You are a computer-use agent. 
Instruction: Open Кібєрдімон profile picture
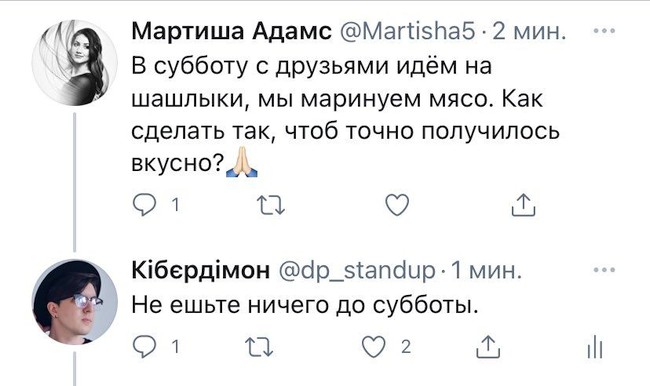(x=75, y=302)
